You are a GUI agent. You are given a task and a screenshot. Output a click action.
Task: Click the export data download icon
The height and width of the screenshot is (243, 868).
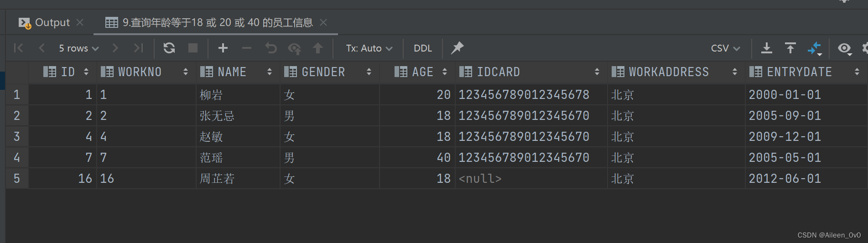767,48
